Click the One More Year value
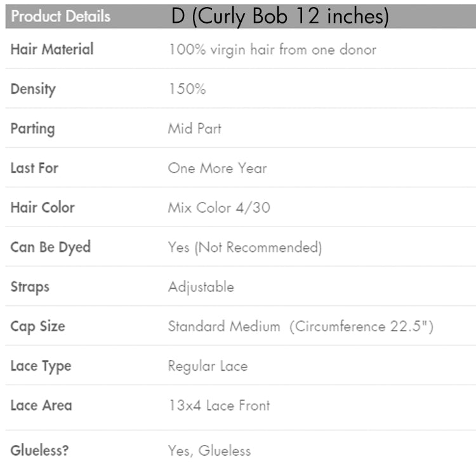 point(217,168)
